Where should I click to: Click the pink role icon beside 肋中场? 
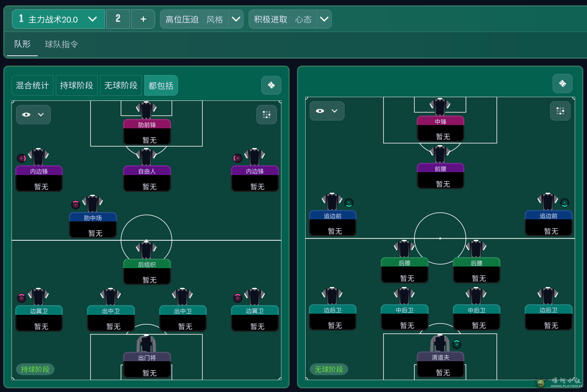pos(75,205)
